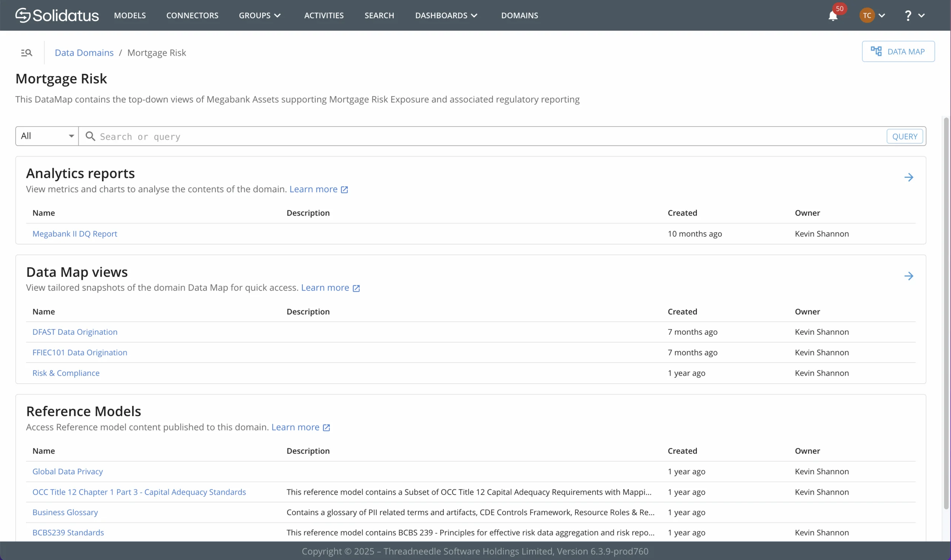Click the Data Map views arrow icon
This screenshot has width=951, height=560.
pos(909,276)
